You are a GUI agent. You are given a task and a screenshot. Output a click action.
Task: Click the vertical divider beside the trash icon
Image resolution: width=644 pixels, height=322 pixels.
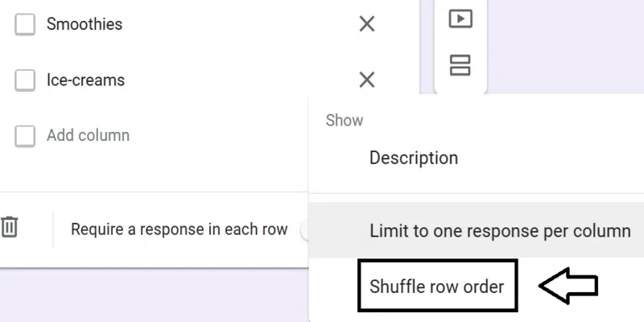(53, 229)
